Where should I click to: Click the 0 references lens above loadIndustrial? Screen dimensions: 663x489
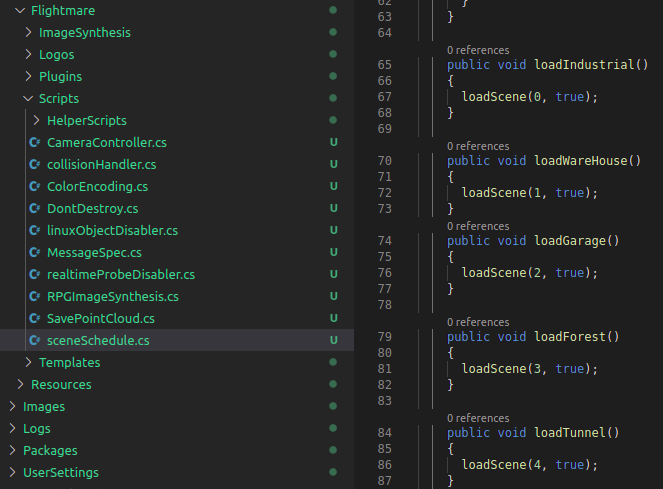tap(478, 50)
